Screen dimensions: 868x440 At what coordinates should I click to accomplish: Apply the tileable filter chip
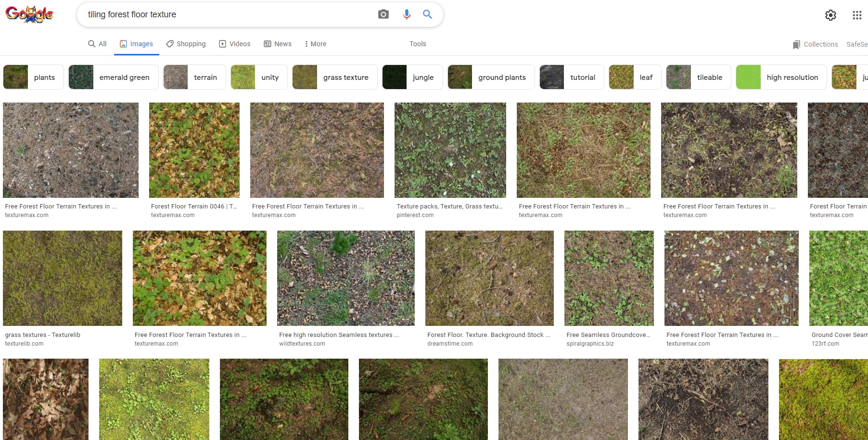pyautogui.click(x=698, y=78)
